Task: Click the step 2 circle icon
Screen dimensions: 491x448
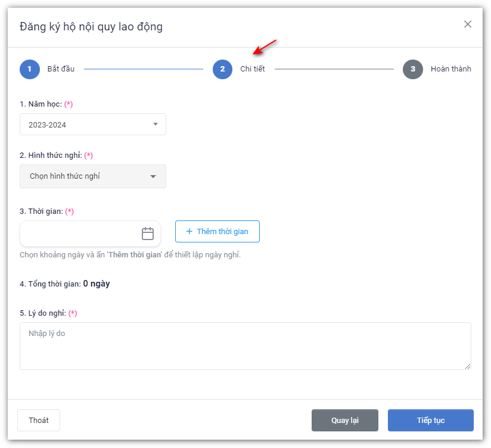Action: 222,69
